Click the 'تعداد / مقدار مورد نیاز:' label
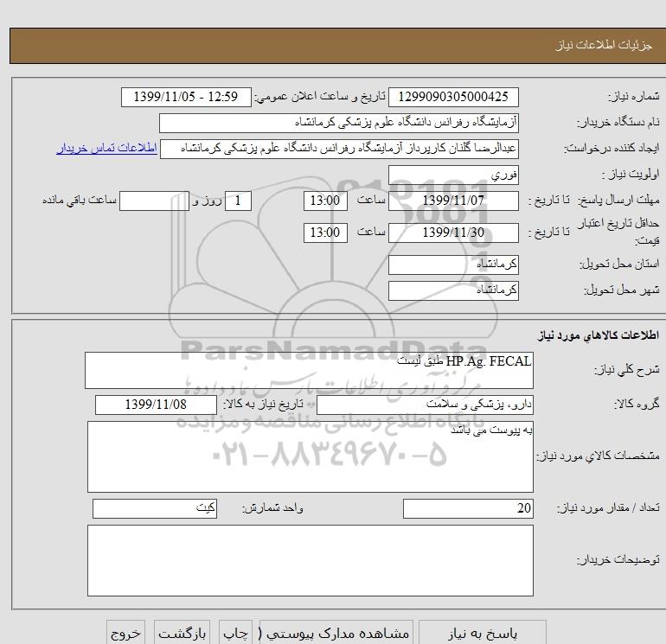The image size is (666, 644). 608,508
